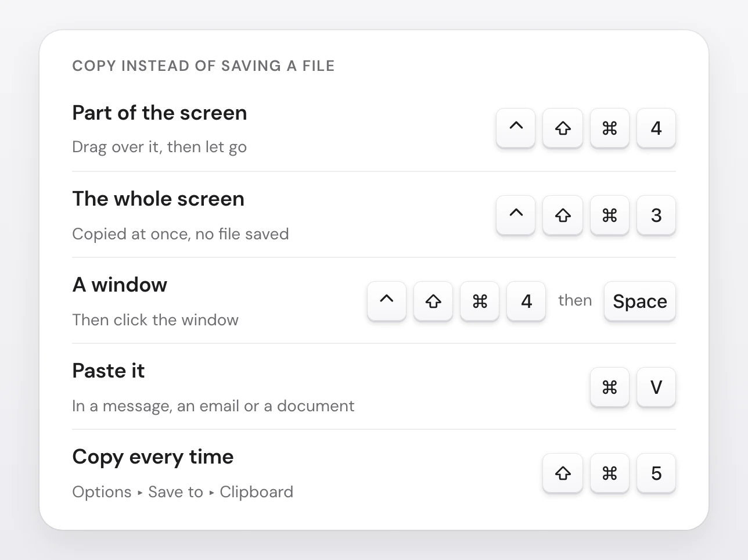Select the Shift key in the "A window" row
This screenshot has width=748, height=560.
click(433, 301)
